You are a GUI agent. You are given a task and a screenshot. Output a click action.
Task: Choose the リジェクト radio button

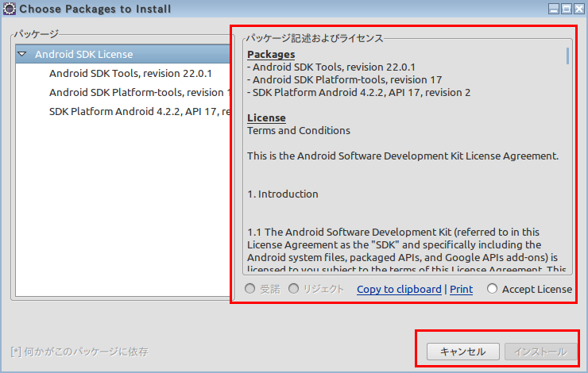294,289
